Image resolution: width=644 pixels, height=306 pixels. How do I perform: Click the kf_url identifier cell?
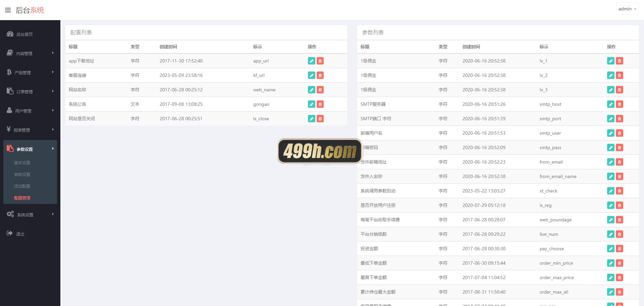point(259,75)
